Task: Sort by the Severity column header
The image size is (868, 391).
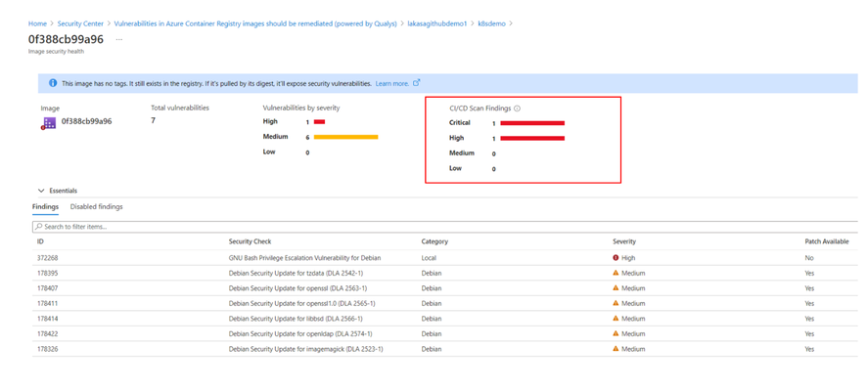Action: [624, 242]
